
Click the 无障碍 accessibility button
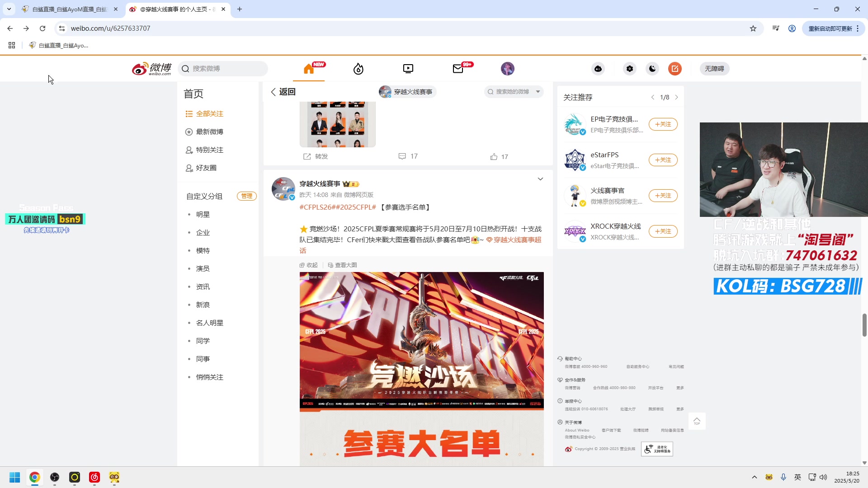(714, 69)
